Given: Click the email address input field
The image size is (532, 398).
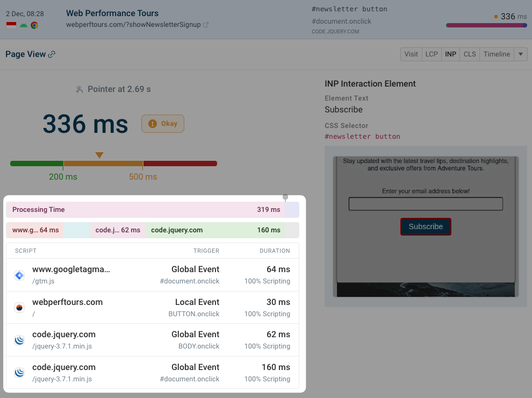Looking at the screenshot, I should point(426,203).
